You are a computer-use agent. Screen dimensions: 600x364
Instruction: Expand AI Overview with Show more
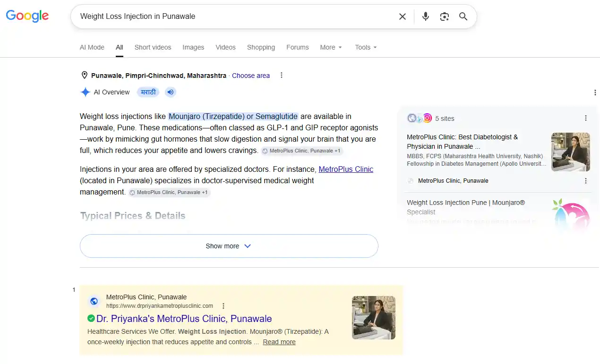[x=229, y=246]
